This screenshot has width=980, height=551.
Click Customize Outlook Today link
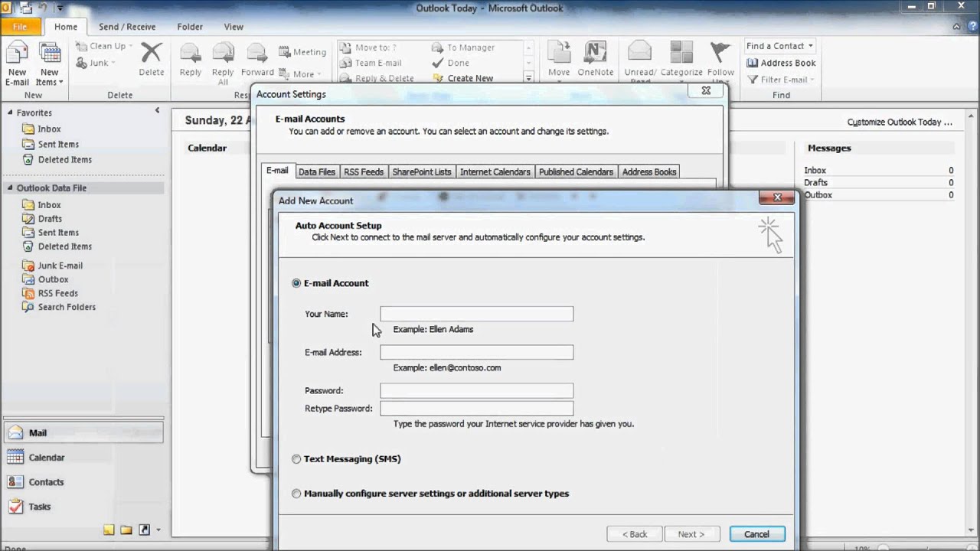[900, 122]
